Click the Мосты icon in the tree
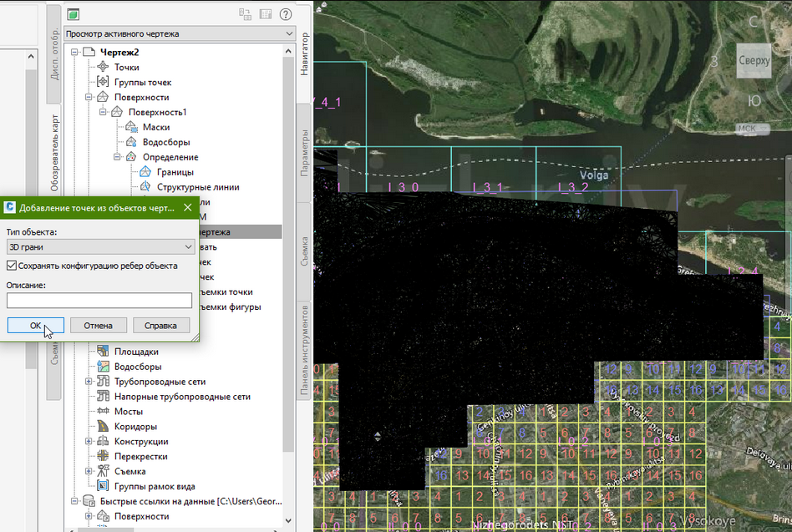Screen dimensions: 792x532 (x=103, y=412)
